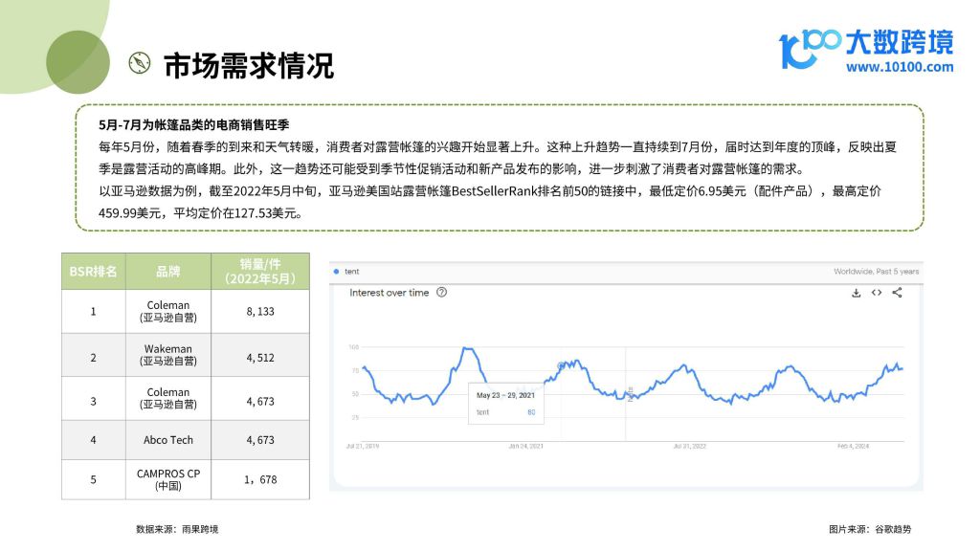Select the Coleman brand cell in rank 3 row
Image resolution: width=980 pixels, height=551 pixels.
[168, 398]
